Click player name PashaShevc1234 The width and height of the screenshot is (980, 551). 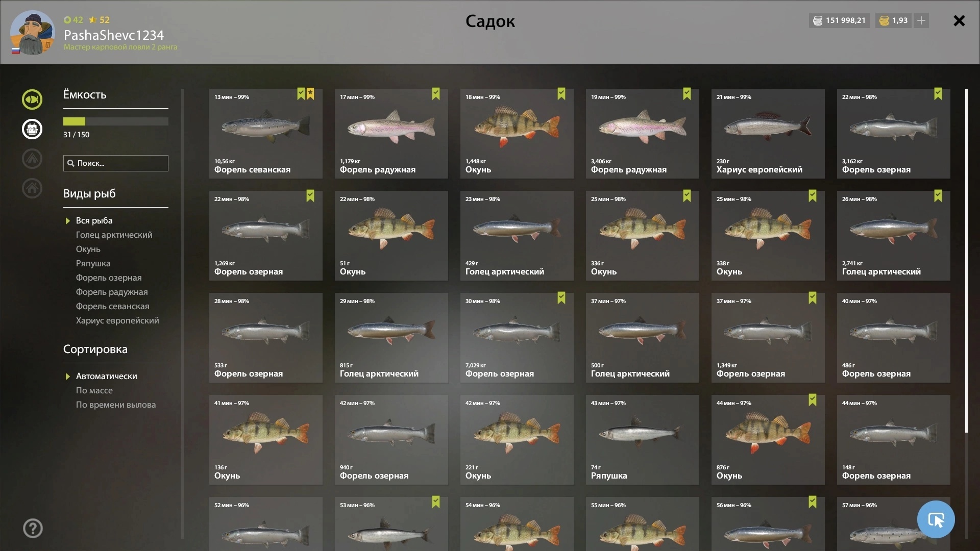pyautogui.click(x=114, y=35)
